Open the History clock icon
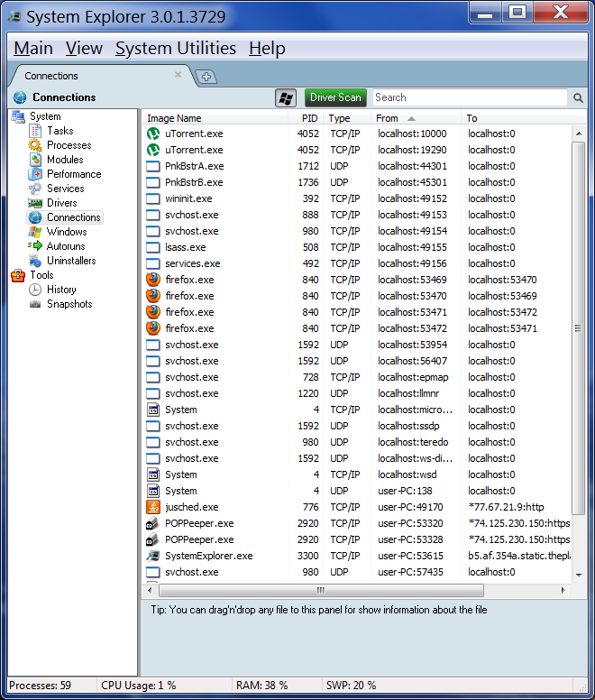595x700 pixels. pos(35,290)
